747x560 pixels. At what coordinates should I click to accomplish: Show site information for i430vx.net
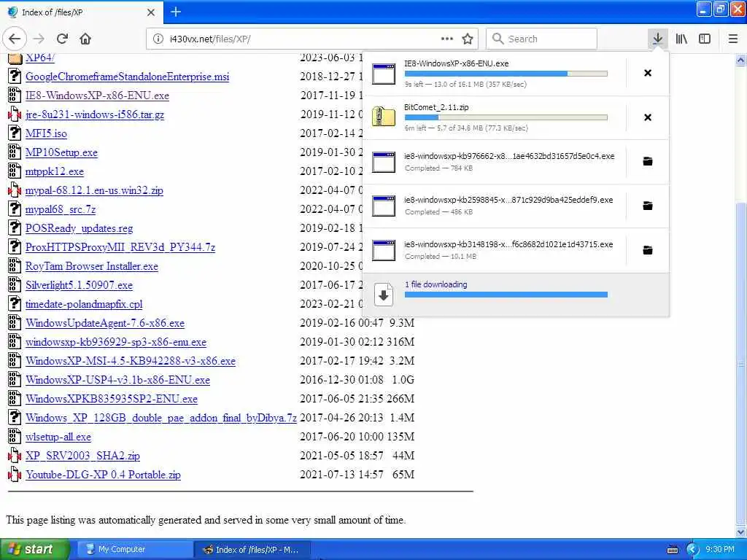158,39
